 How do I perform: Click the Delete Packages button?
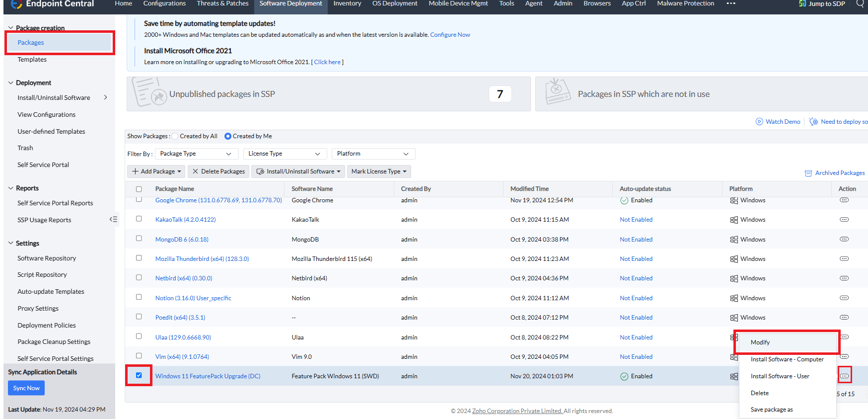click(x=218, y=171)
